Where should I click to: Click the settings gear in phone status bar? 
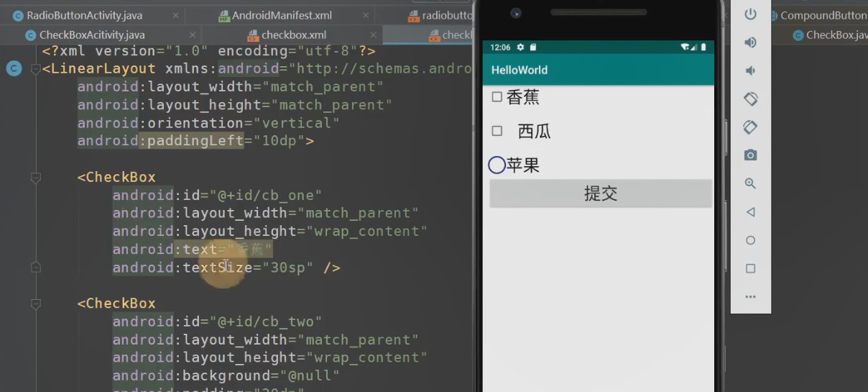point(520,47)
